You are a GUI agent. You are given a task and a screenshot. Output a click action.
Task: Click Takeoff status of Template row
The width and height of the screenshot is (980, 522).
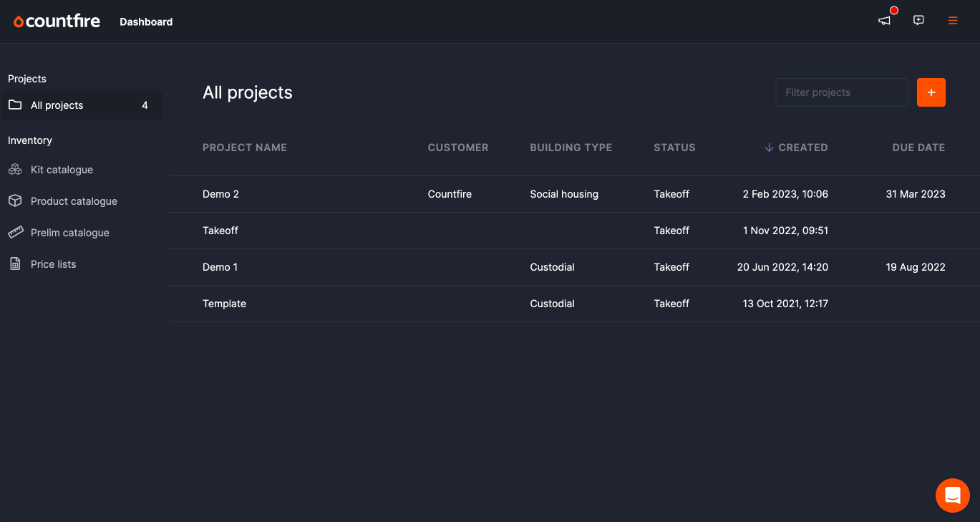(x=671, y=304)
